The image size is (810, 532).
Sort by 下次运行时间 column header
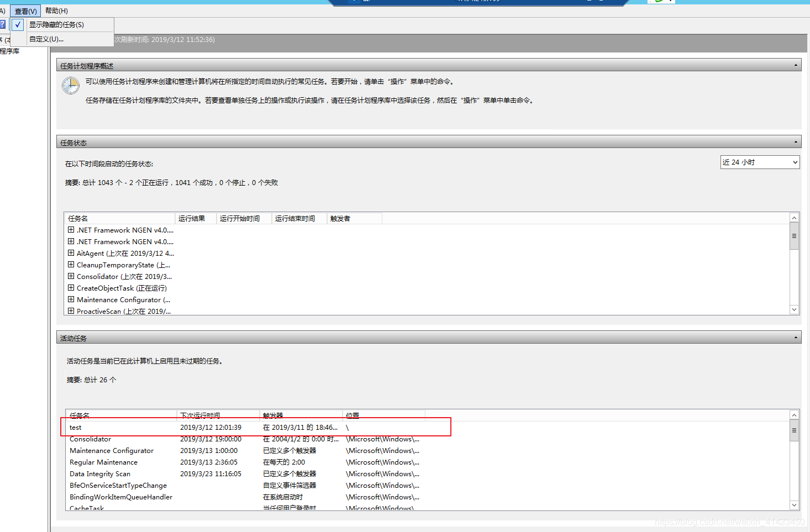[x=218, y=415]
